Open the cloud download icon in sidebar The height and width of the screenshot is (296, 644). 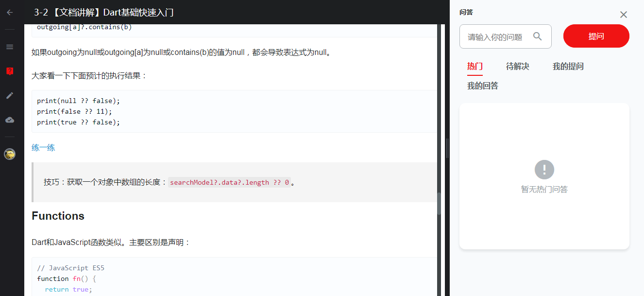pos(10,120)
